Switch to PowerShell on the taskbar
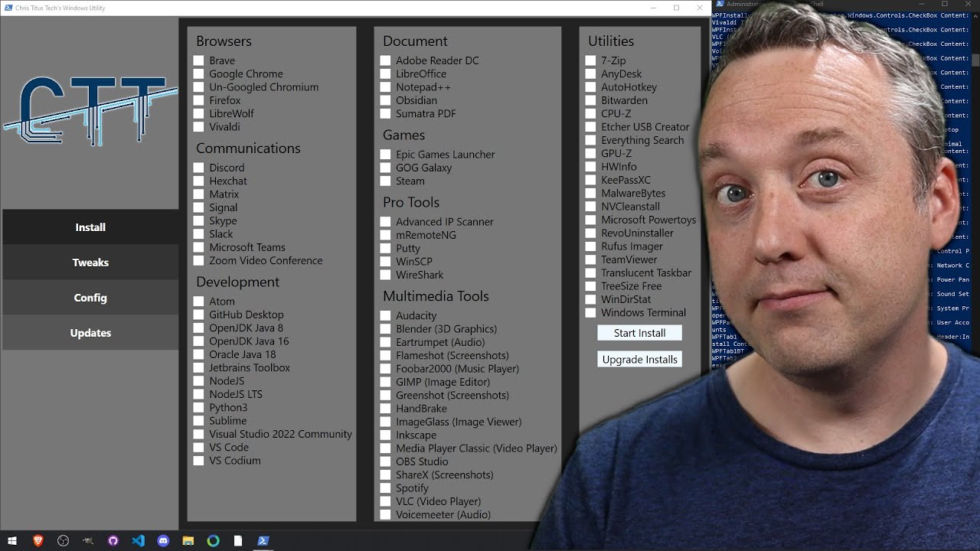The height and width of the screenshot is (551, 980). click(x=263, y=541)
